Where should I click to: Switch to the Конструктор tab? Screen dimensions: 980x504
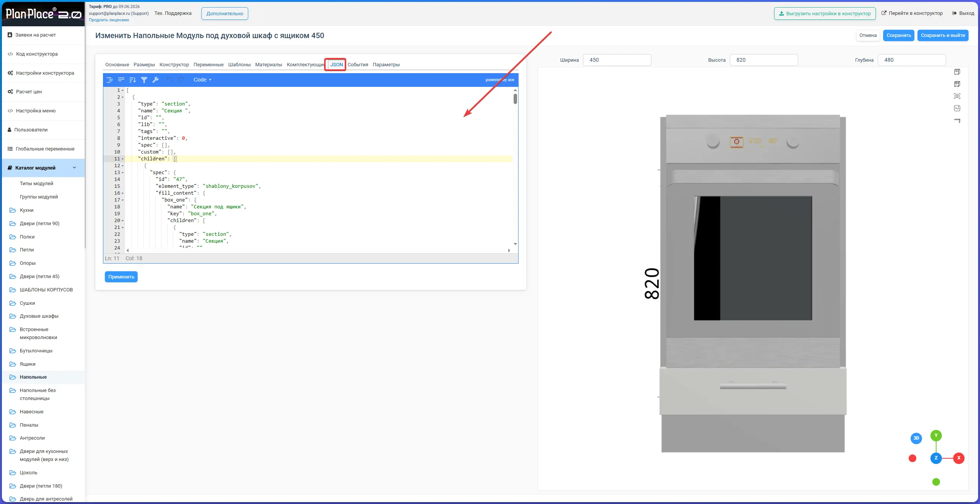174,65
